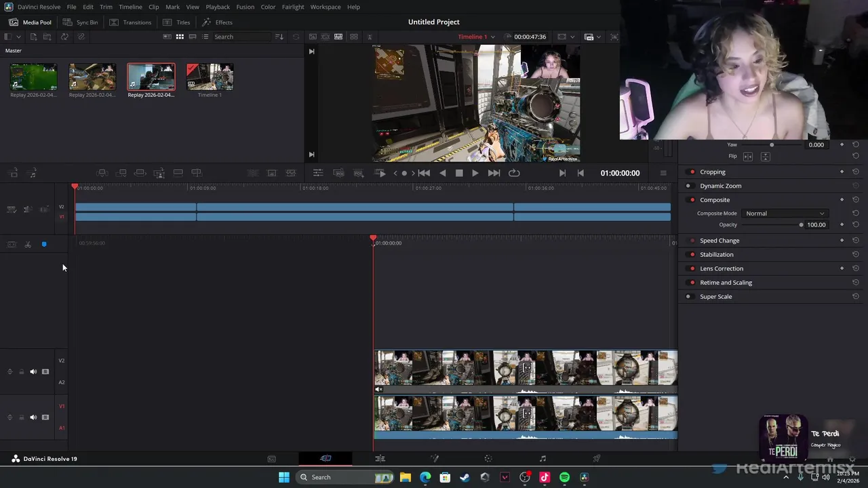Play the timeline forward
This screenshot has height=488, width=868.
[x=475, y=173]
